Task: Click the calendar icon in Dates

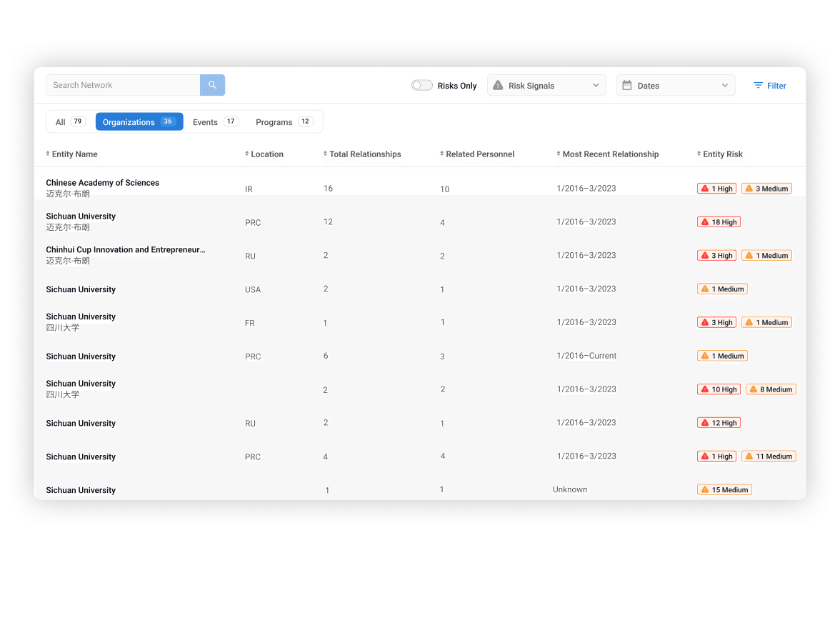Action: click(627, 86)
